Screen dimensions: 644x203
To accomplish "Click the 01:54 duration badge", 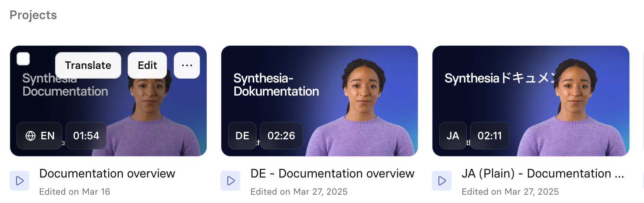I will pyautogui.click(x=86, y=136).
